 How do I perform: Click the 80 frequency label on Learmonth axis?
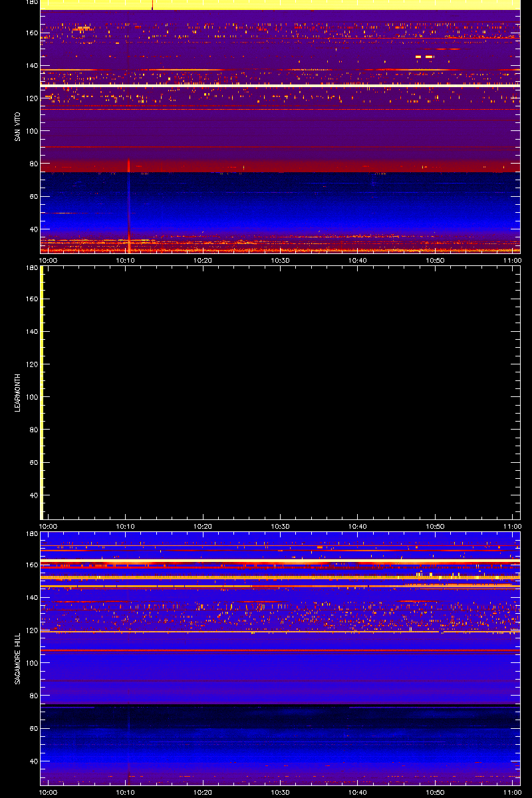33,430
